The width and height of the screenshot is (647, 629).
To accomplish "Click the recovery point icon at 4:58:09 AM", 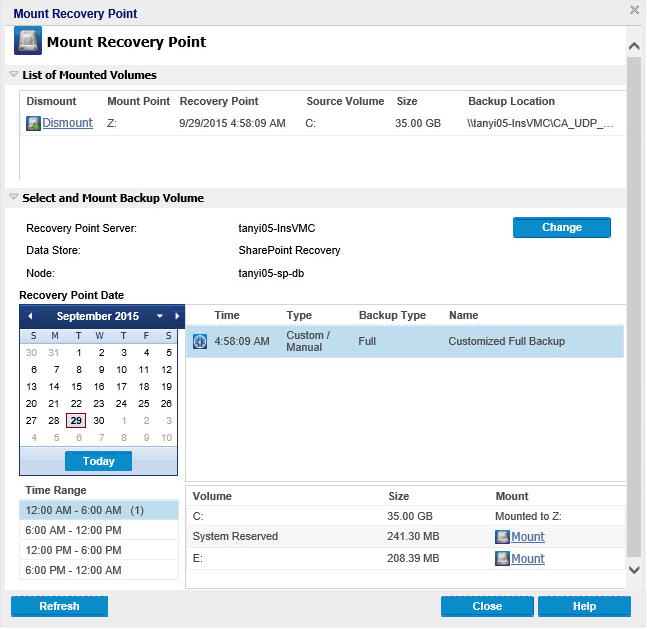I will [199, 341].
